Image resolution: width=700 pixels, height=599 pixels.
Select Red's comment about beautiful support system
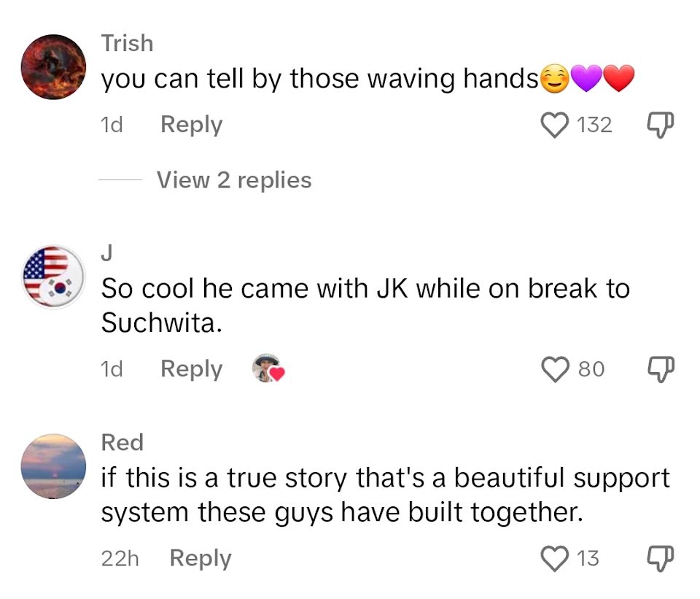385,495
